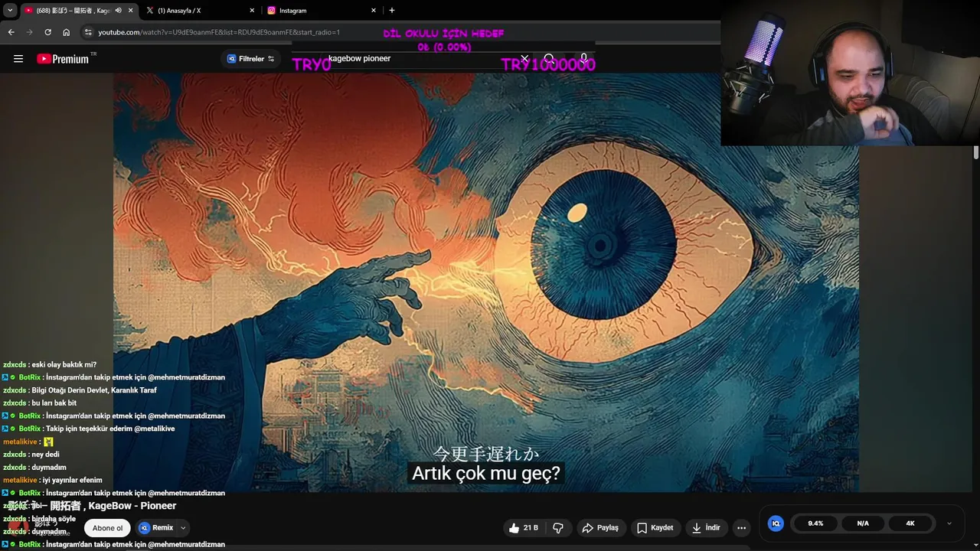Go to YouTube Premium home logo
This screenshot has width=980, height=551.
tap(63, 59)
